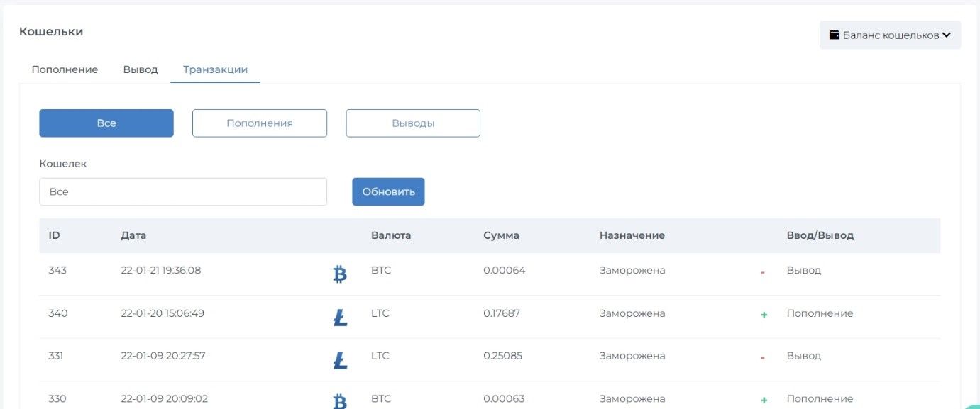
Task: Expand the Баланс кошельков dropdown
Action: coord(890,35)
